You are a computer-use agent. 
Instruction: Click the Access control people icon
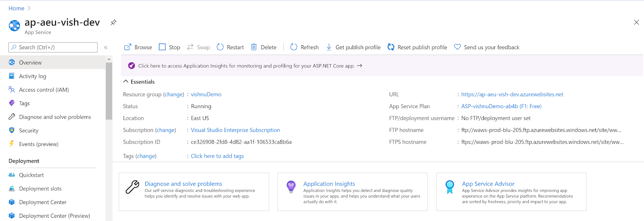point(12,90)
